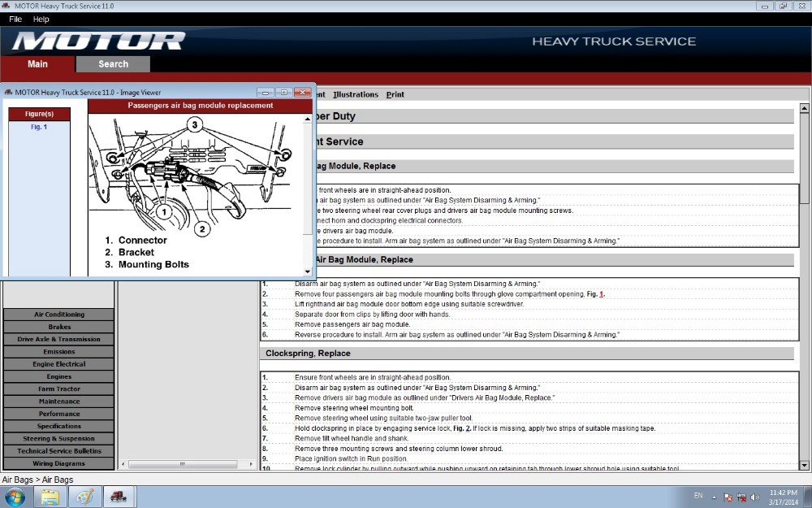Open the Brakes category
812x508 pixels.
[x=59, y=327]
